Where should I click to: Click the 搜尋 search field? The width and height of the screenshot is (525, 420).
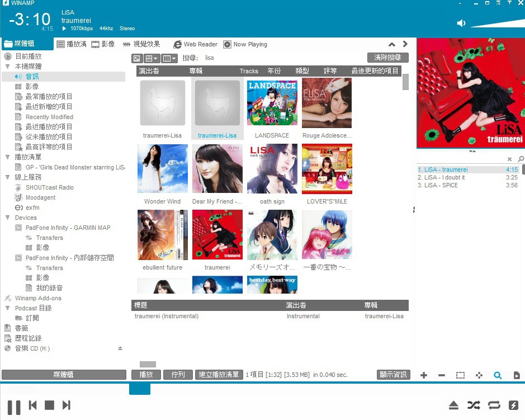[283, 58]
